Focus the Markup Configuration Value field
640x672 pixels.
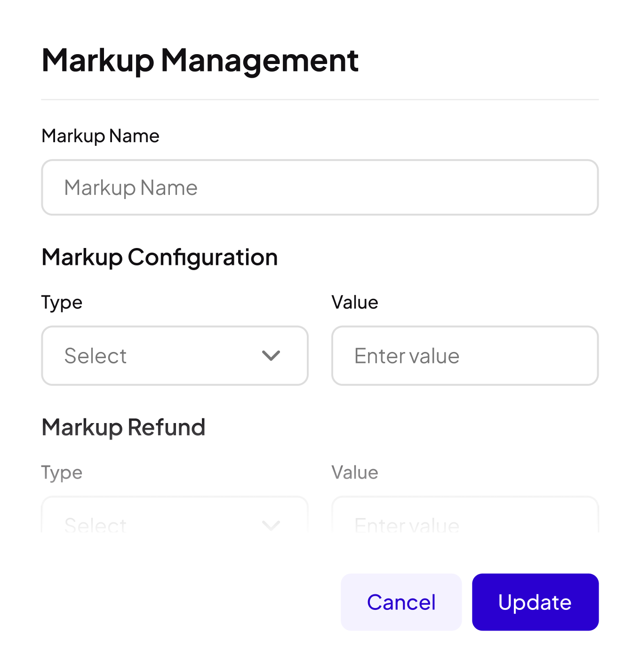[465, 356]
